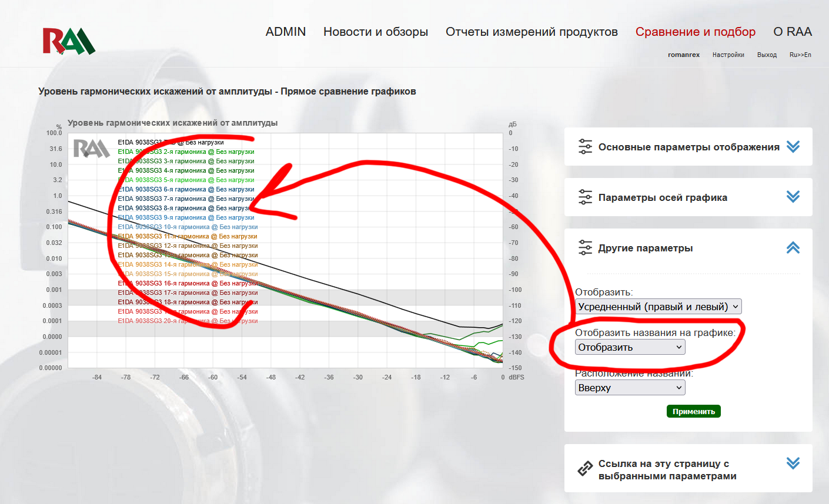
Task: Click chain link icon in Ссылка panel
Action: coord(585,469)
